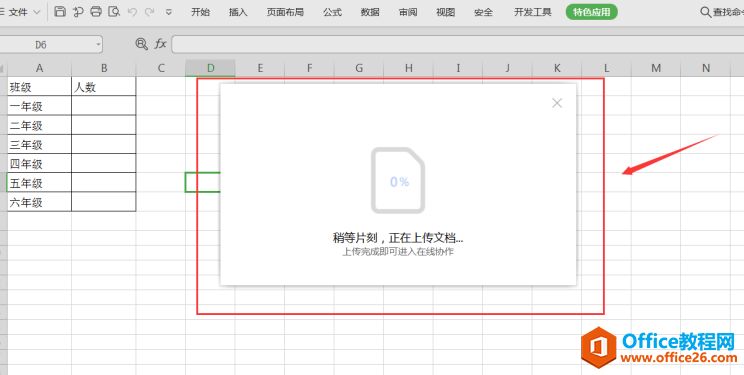Viewport: 744px width, 375px height.
Task: Select column D header
Action: point(211,68)
